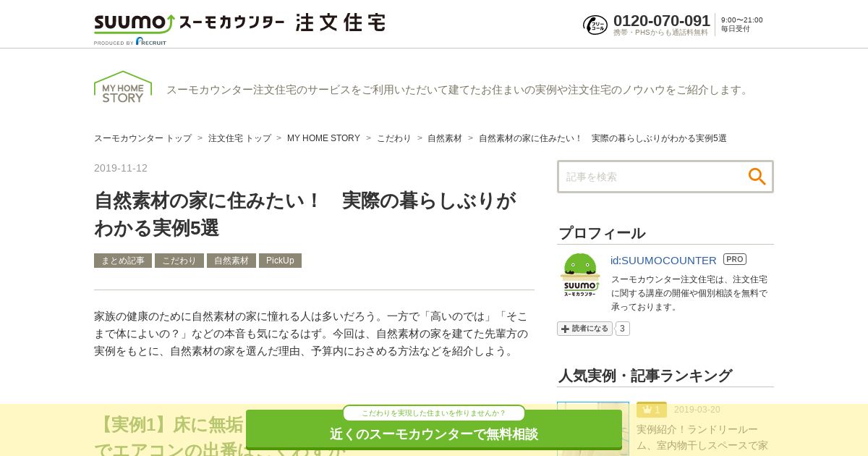Click the PRO badge beside id:SUUMOCOUNTER

[735, 259]
